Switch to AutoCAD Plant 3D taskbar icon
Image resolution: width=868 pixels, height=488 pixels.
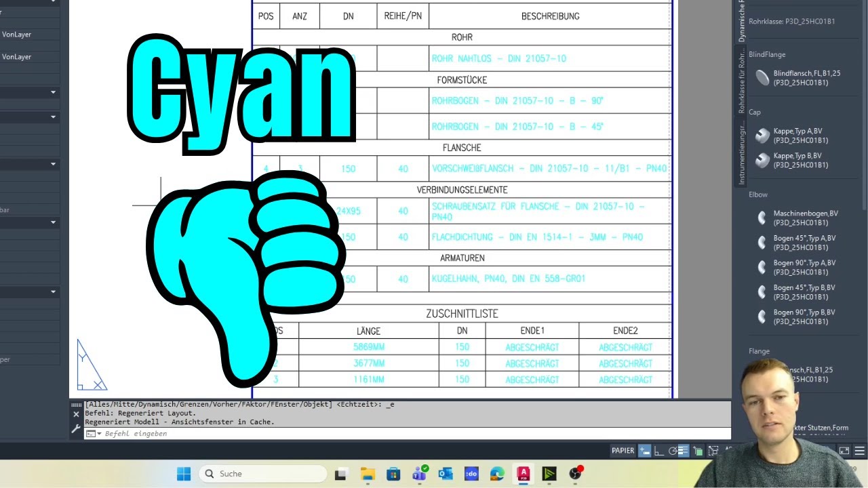[524, 474]
